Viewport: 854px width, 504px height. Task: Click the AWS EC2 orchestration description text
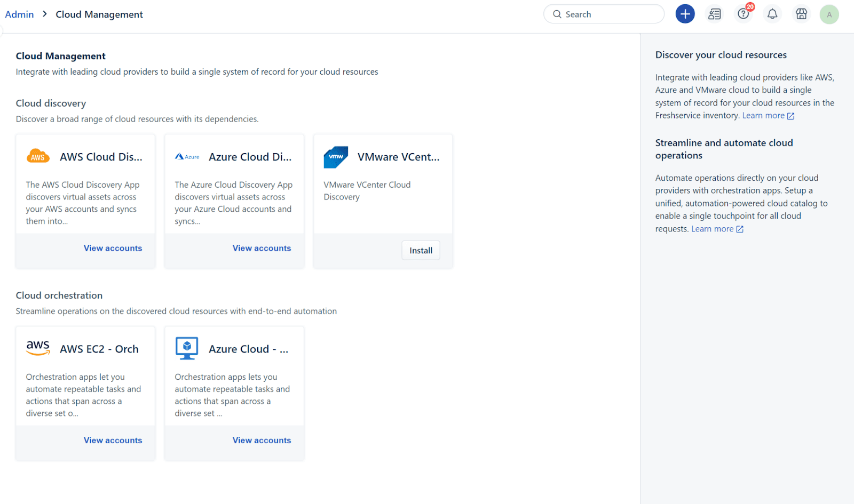pos(83,395)
